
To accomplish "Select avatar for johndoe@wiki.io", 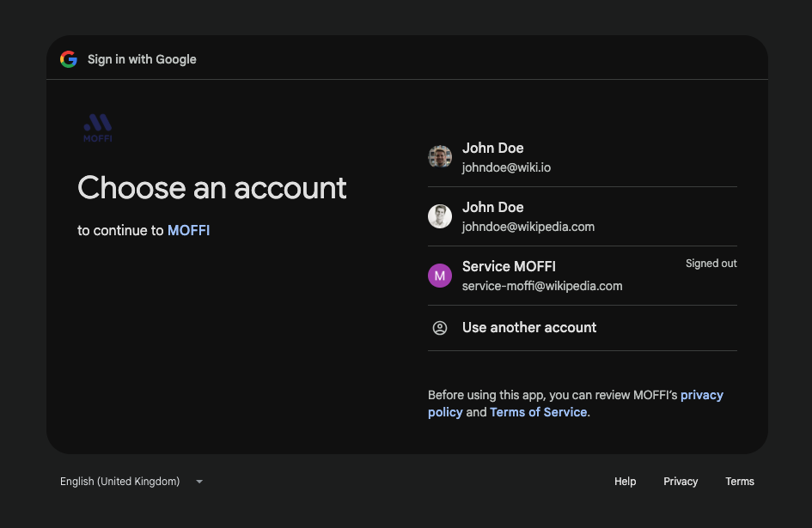I will (x=440, y=157).
